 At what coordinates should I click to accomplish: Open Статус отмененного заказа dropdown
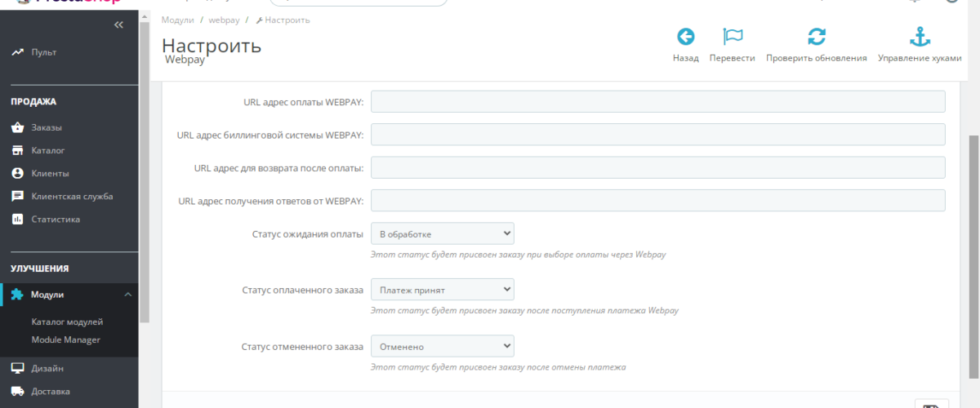pyautogui.click(x=443, y=346)
